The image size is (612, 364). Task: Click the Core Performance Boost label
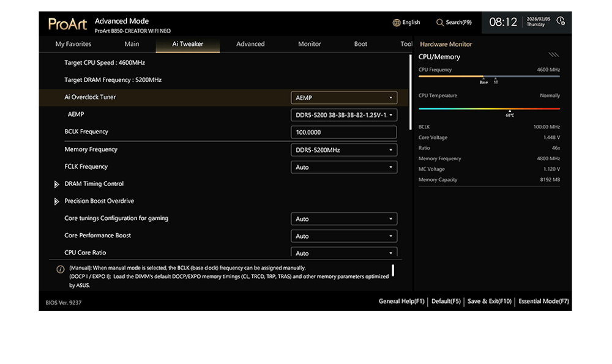97,236
